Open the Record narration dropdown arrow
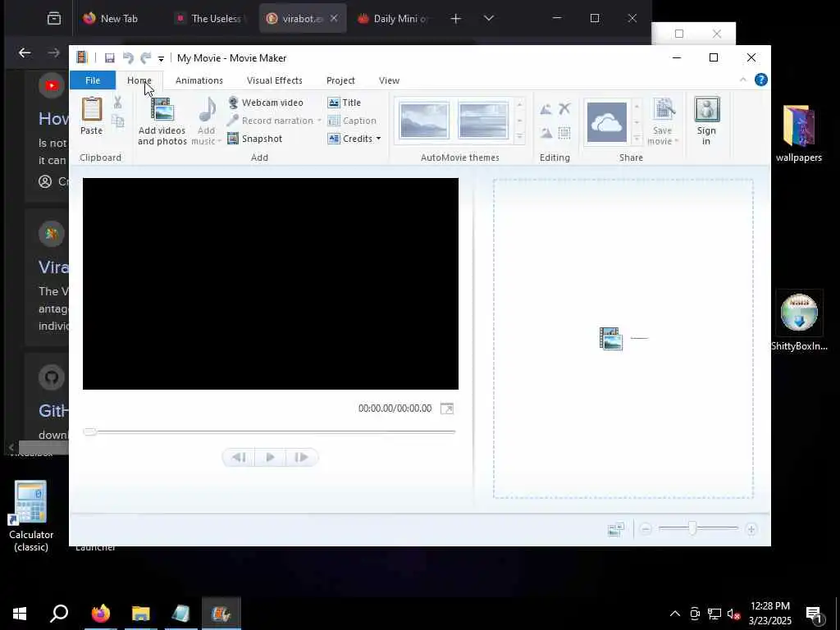 click(319, 121)
